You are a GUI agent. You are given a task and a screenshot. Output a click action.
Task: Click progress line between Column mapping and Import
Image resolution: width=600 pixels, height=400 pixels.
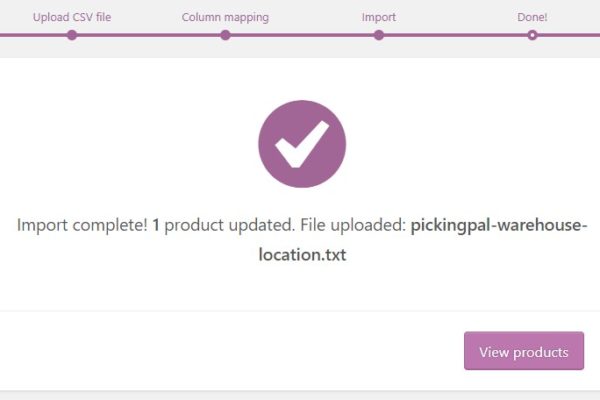coord(302,35)
